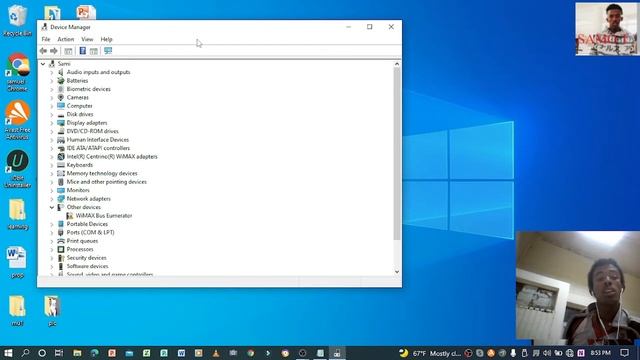Click the scroll down arrow in device list
The height and width of the screenshot is (360, 640).
tap(397, 272)
